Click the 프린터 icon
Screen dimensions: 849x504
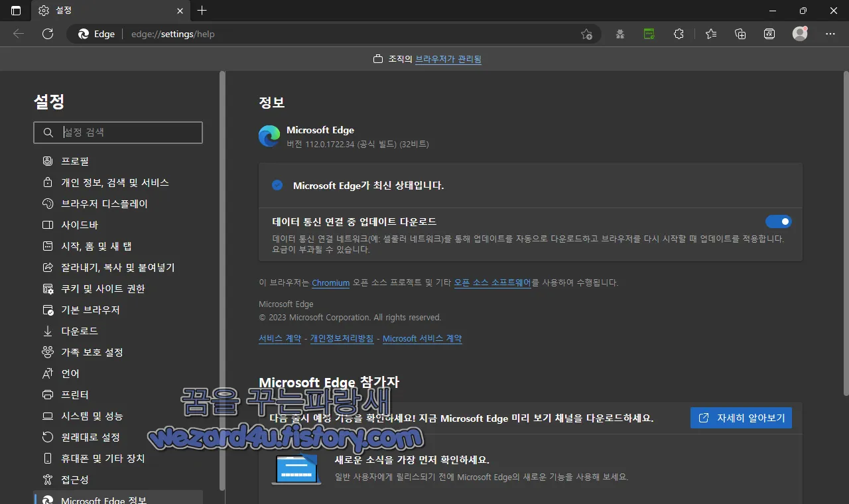pyautogui.click(x=48, y=395)
